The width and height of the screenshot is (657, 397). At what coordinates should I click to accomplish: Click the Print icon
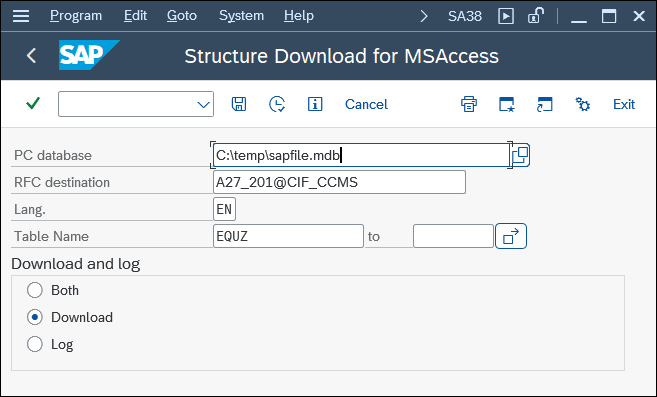[469, 104]
